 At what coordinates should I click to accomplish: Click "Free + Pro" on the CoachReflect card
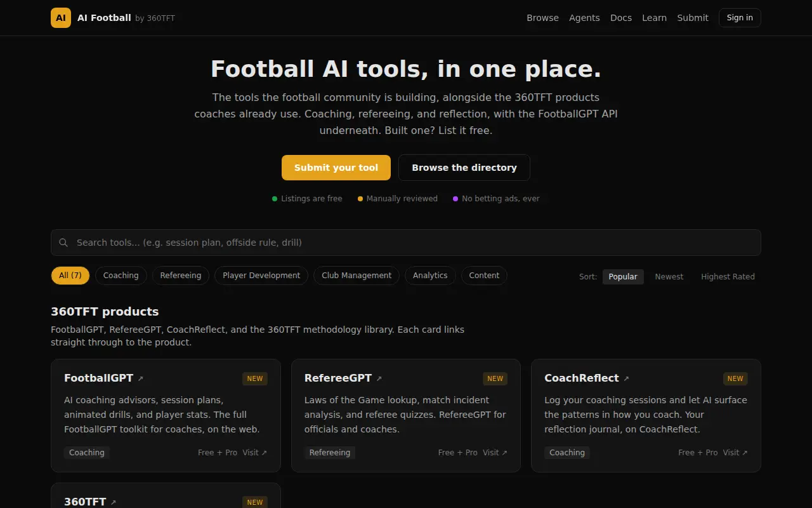698,453
